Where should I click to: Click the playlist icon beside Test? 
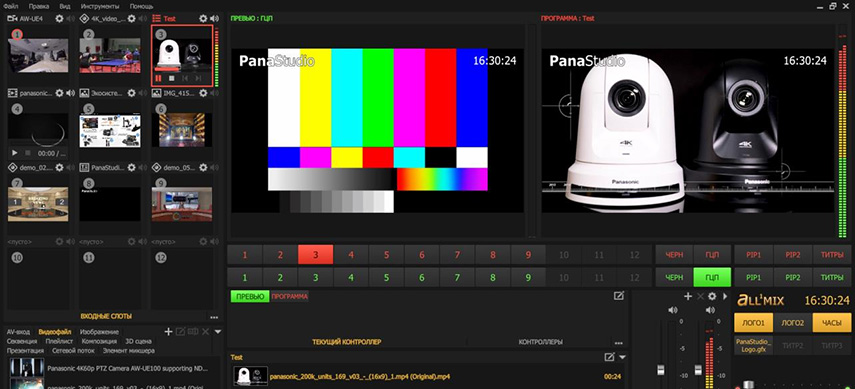[156, 19]
